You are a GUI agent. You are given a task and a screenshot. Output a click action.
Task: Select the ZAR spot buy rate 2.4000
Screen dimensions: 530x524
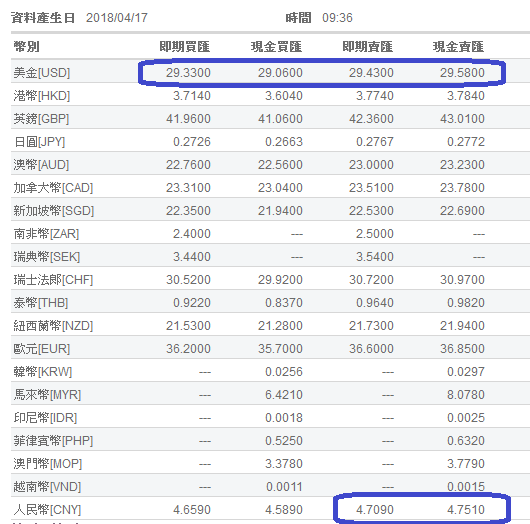coord(192,234)
